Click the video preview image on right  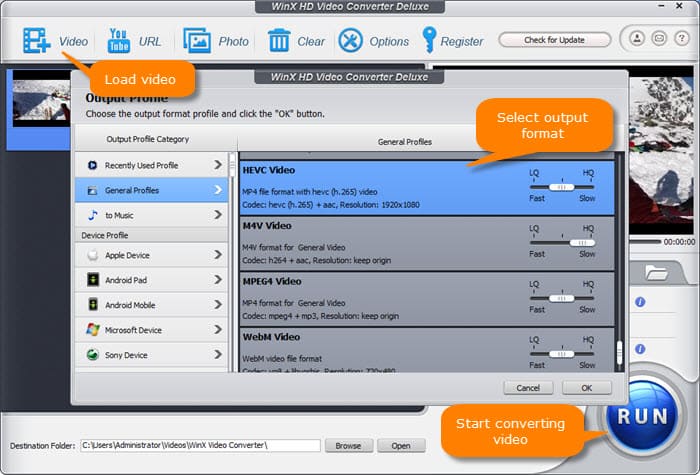662,151
